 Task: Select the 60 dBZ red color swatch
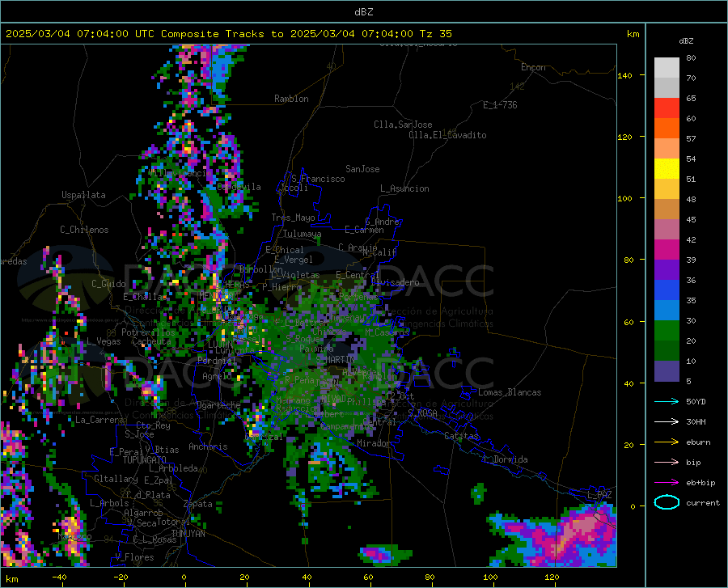pos(667,108)
